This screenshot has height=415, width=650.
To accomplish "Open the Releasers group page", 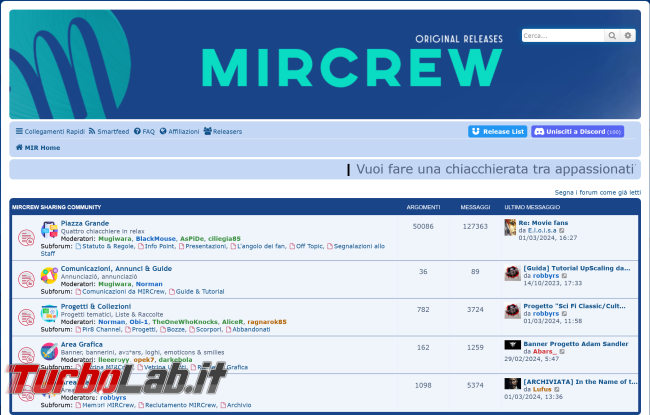I will (x=223, y=131).
